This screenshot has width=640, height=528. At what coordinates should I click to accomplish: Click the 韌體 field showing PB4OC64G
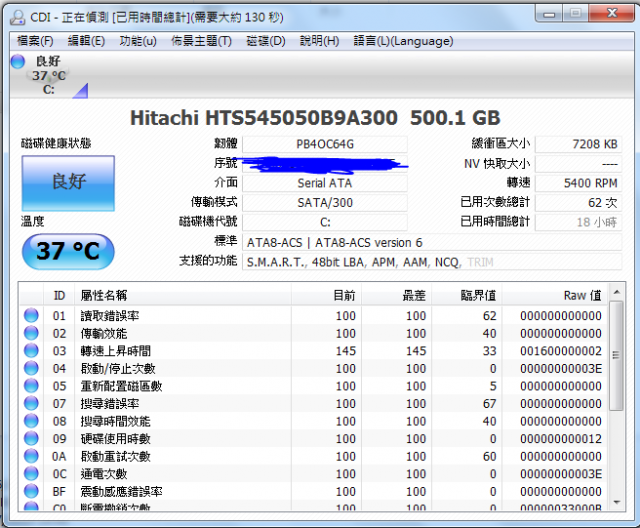point(325,144)
